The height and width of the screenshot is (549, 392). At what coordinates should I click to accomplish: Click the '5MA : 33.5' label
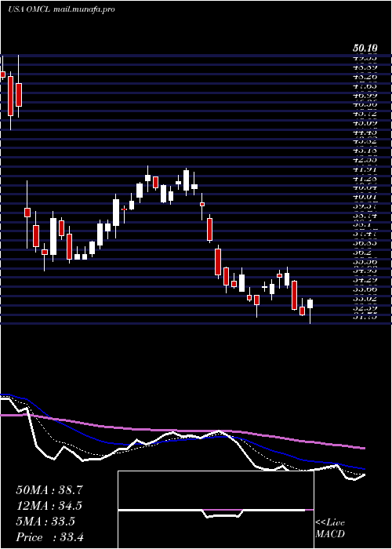(45, 522)
